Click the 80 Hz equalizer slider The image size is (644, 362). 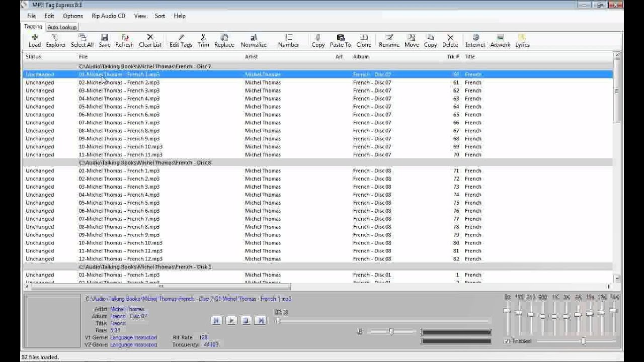[507, 318]
